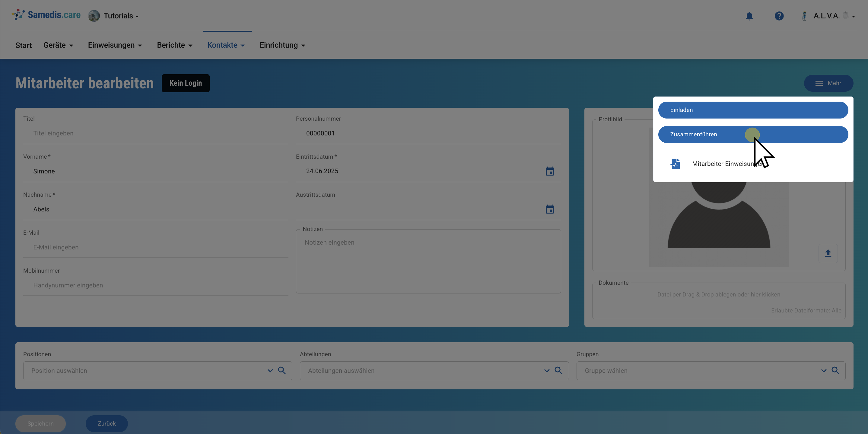868x434 pixels.
Task: Open Eintrittsdatum calendar picker
Action: [x=550, y=171]
